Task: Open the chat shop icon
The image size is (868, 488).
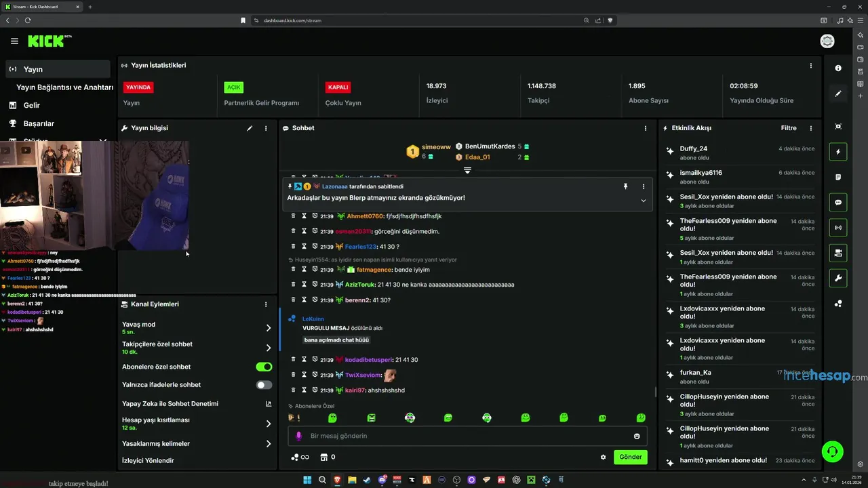Action: [x=323, y=457]
